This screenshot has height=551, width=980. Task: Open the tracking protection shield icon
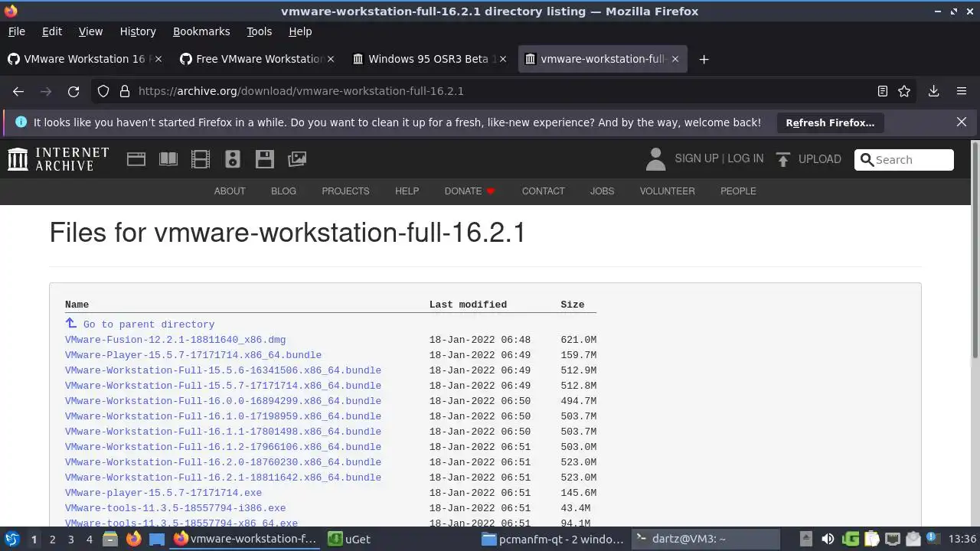(103, 91)
